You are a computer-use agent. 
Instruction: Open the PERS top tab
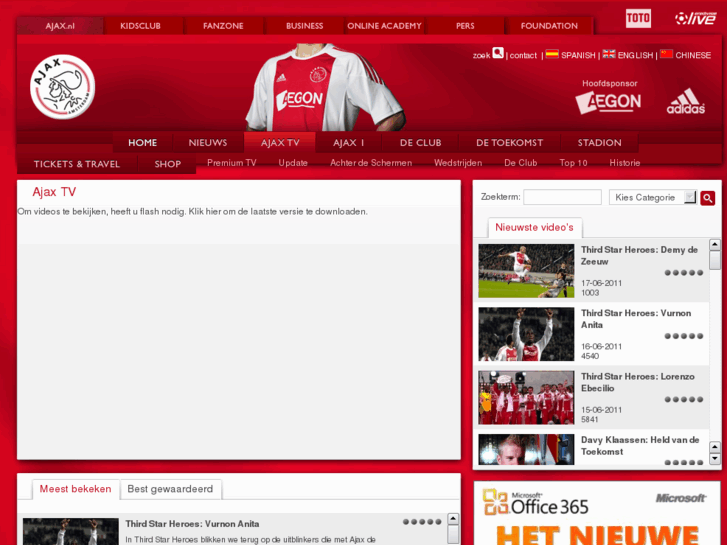pos(465,26)
